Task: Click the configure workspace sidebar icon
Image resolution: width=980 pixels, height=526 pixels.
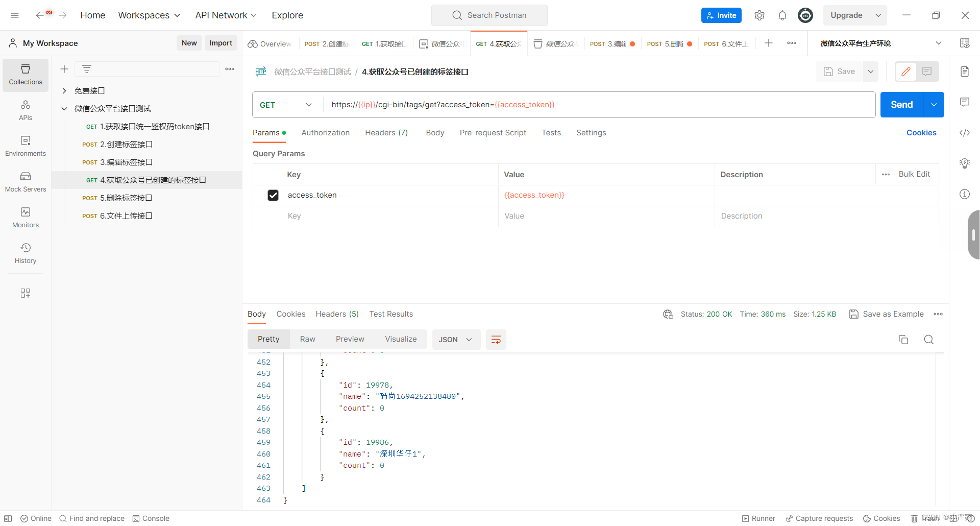Action: pyautogui.click(x=26, y=293)
